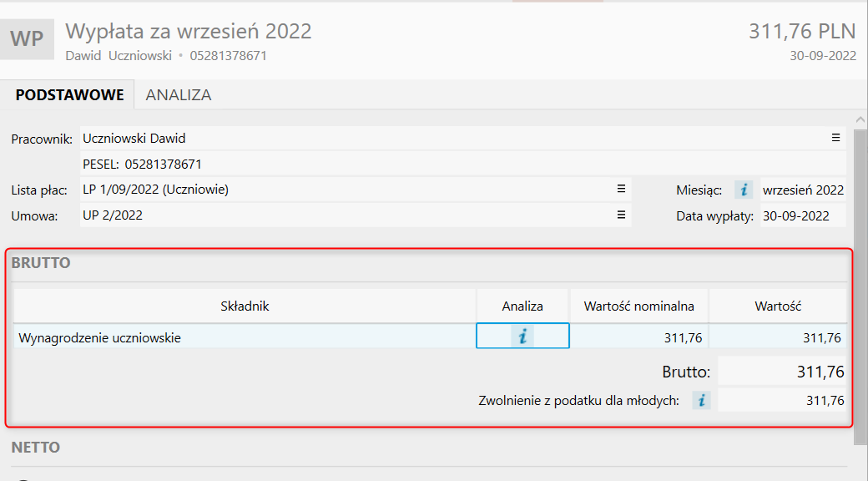Click the WP payout type badge
Screen dimensions: 868x481
point(27,39)
